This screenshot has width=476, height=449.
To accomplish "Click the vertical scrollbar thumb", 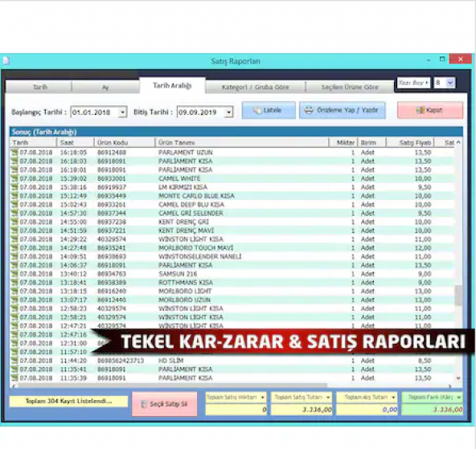I will (x=458, y=296).
